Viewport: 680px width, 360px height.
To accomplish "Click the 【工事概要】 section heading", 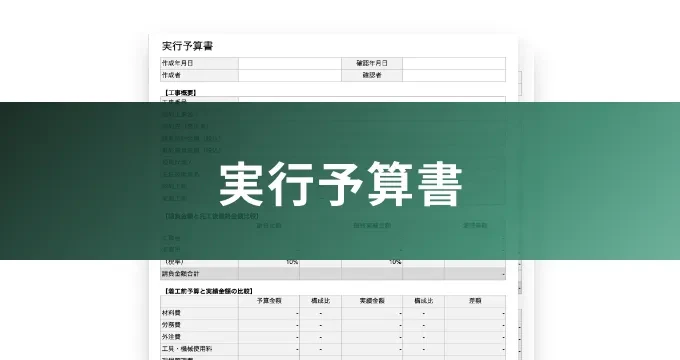I will (180, 93).
